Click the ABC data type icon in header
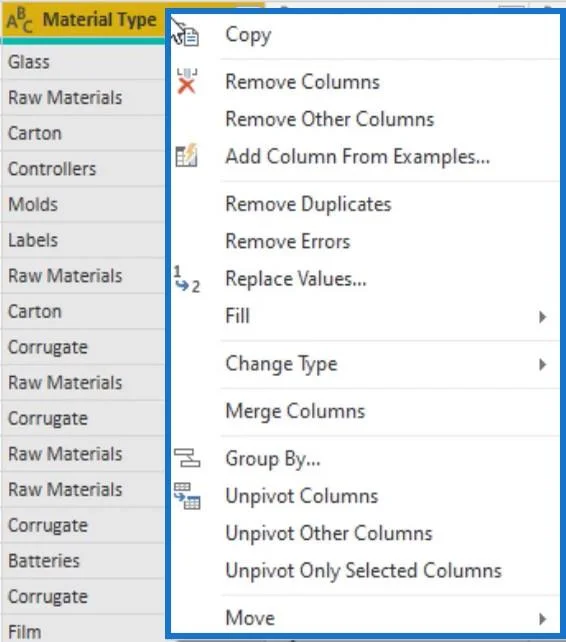Screen dimensions: 566x642 coord(19,20)
